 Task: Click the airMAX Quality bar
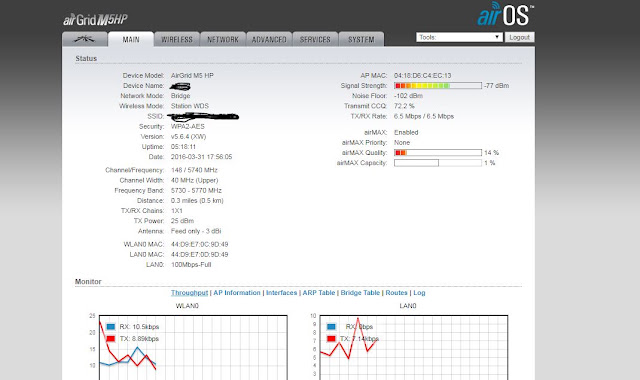438,153
